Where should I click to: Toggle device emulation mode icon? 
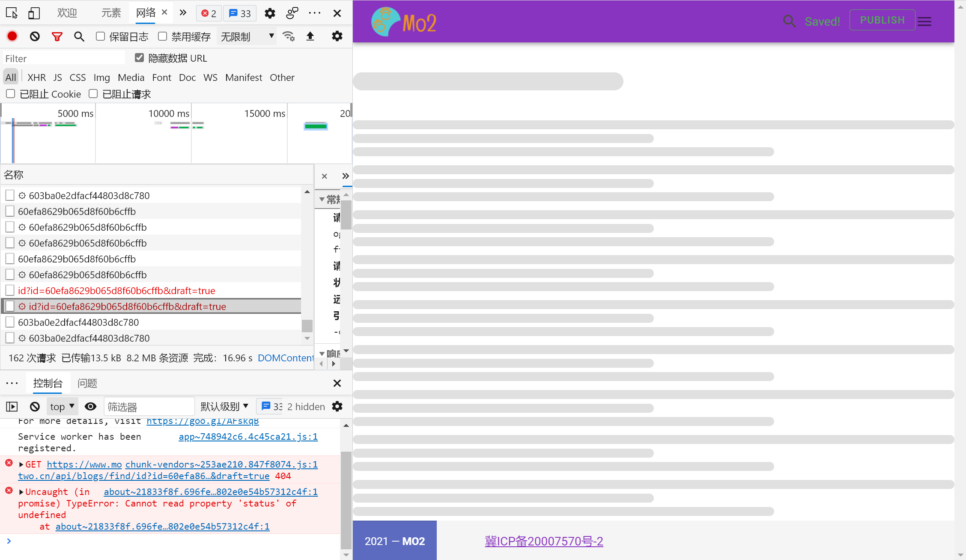(34, 13)
